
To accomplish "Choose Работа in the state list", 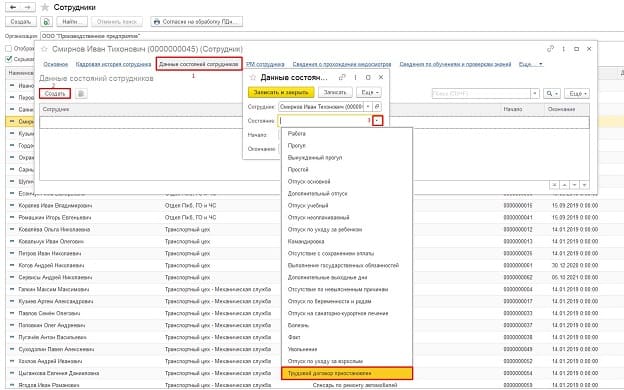I will [347, 134].
